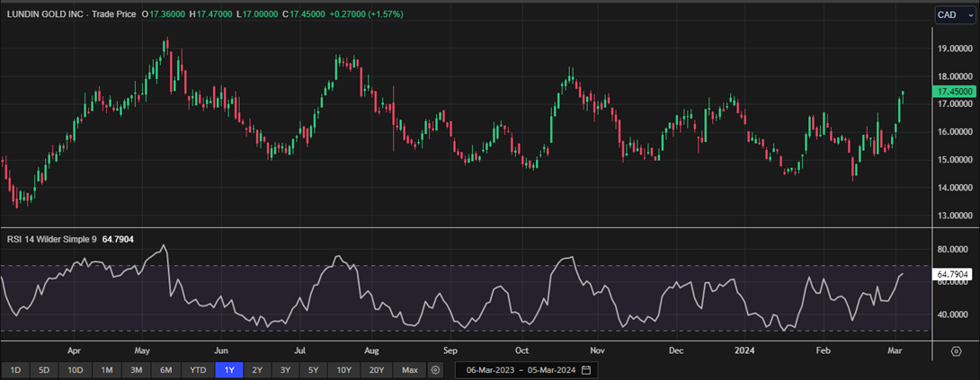Select the 5Y time range
Screen dimensions: 980x380
(x=313, y=370)
